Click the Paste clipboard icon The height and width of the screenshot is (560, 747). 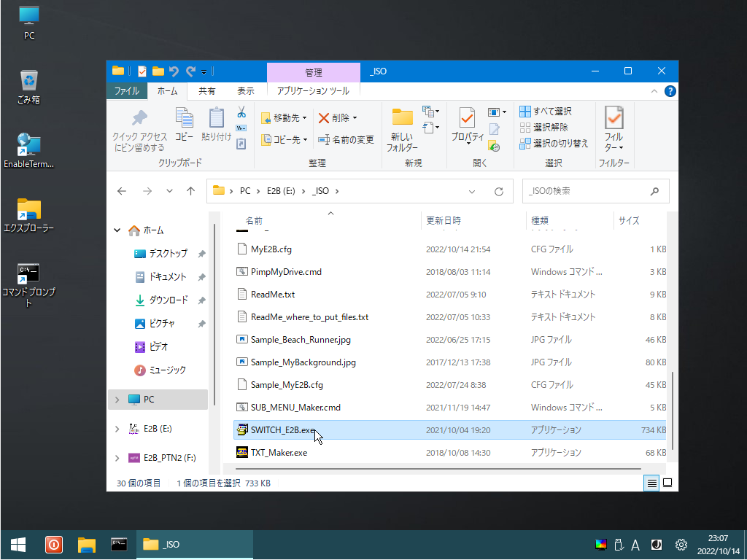point(216,118)
